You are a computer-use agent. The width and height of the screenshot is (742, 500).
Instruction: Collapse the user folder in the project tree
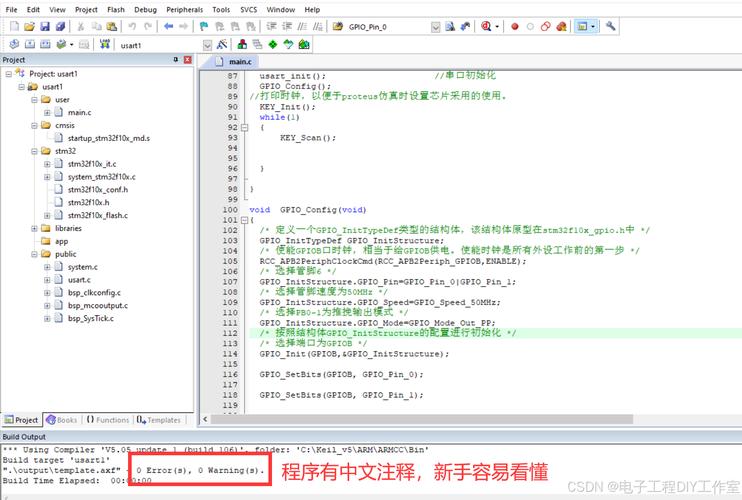point(34,100)
